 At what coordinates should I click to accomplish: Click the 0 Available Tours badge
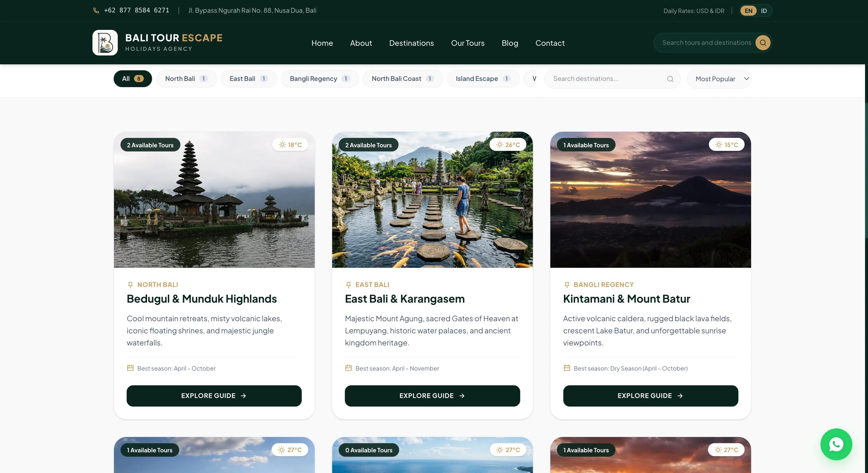[369, 450]
